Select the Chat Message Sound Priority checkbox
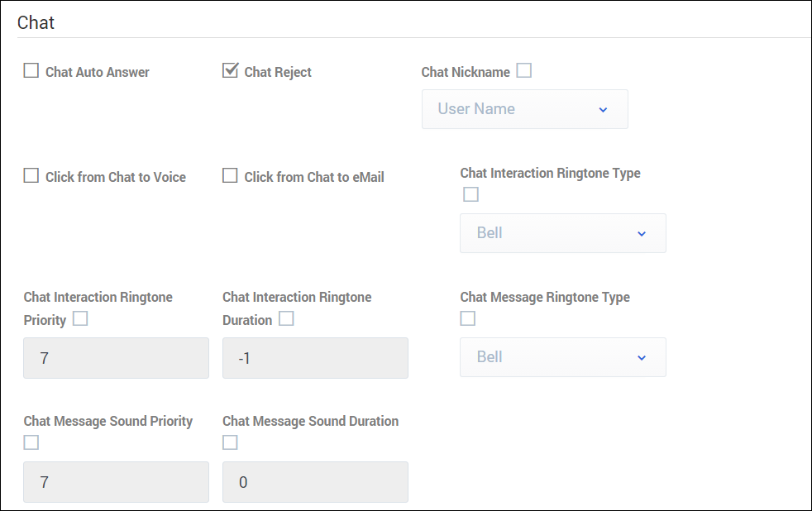The width and height of the screenshot is (812, 511). pos(31,443)
